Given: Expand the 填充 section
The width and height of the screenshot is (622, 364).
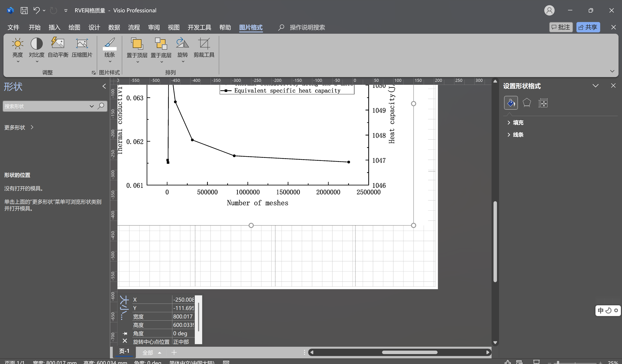Looking at the screenshot, I should pyautogui.click(x=518, y=122).
